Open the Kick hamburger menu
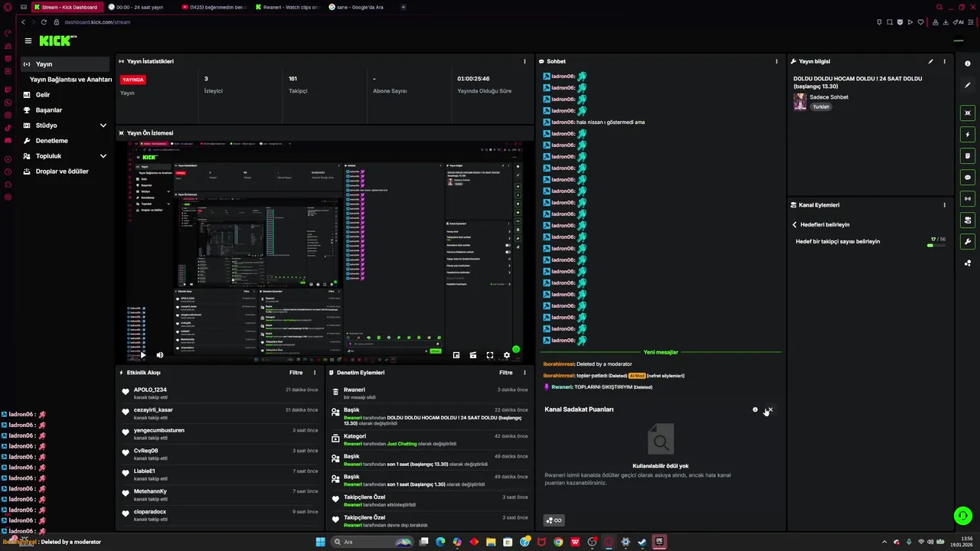 tap(28, 41)
